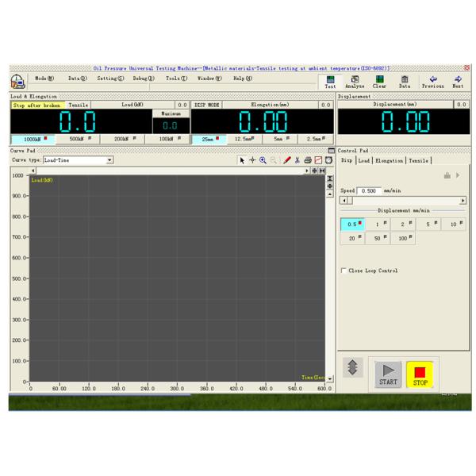Enable the Close Loop Control checkbox
This screenshot has height=476, width=476.
click(343, 271)
